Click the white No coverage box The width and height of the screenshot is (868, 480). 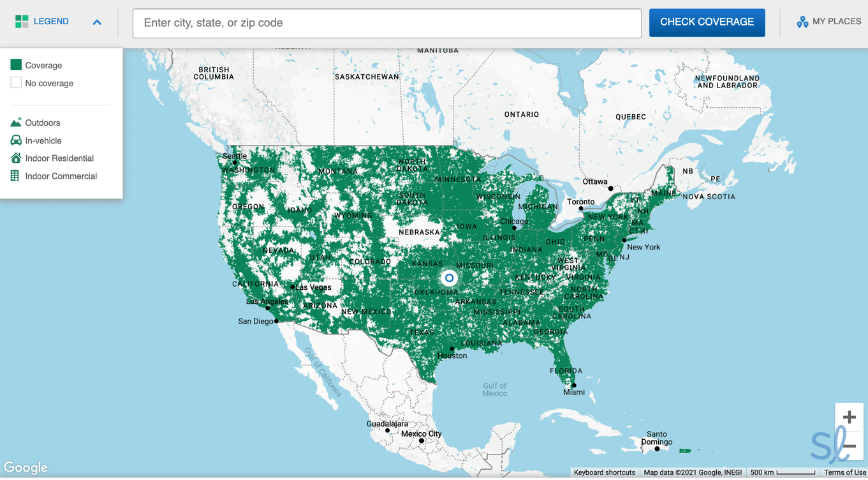pos(16,82)
